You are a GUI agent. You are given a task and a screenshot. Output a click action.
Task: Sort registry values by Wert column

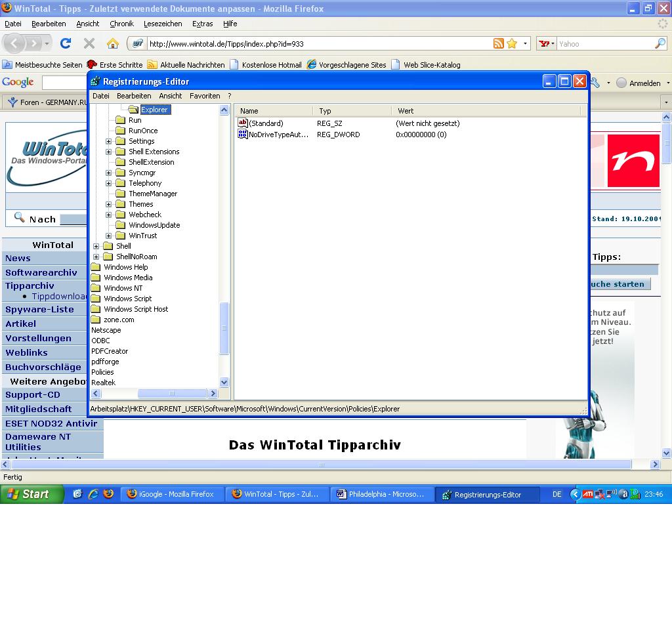(x=486, y=111)
